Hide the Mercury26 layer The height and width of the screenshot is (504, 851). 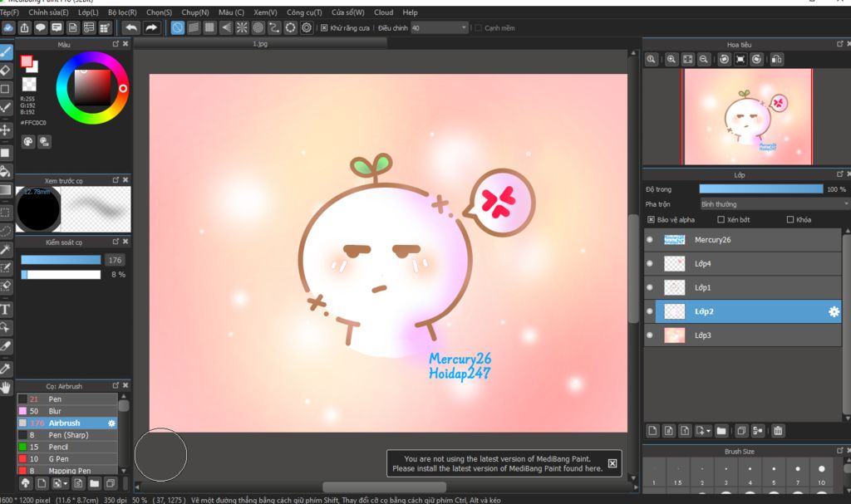point(650,239)
